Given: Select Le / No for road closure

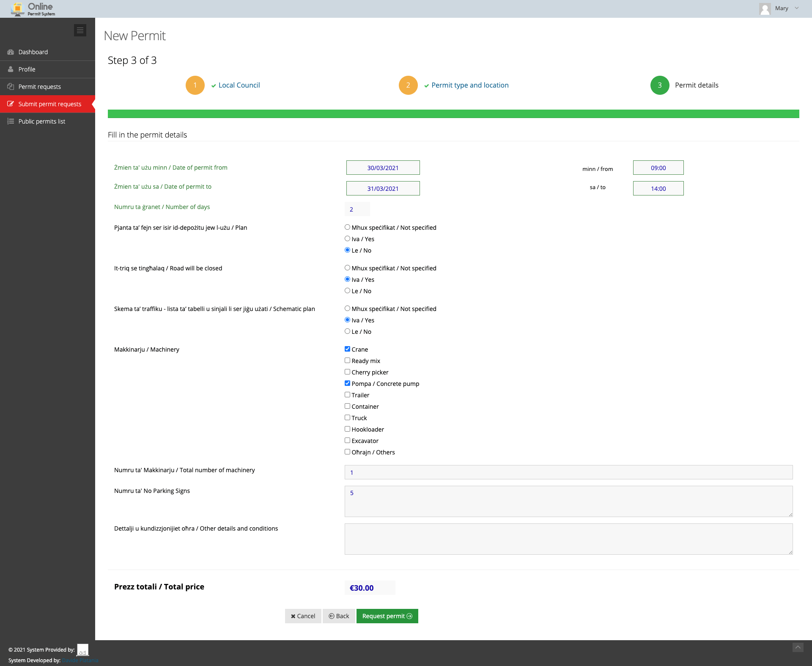Looking at the screenshot, I should tap(347, 290).
